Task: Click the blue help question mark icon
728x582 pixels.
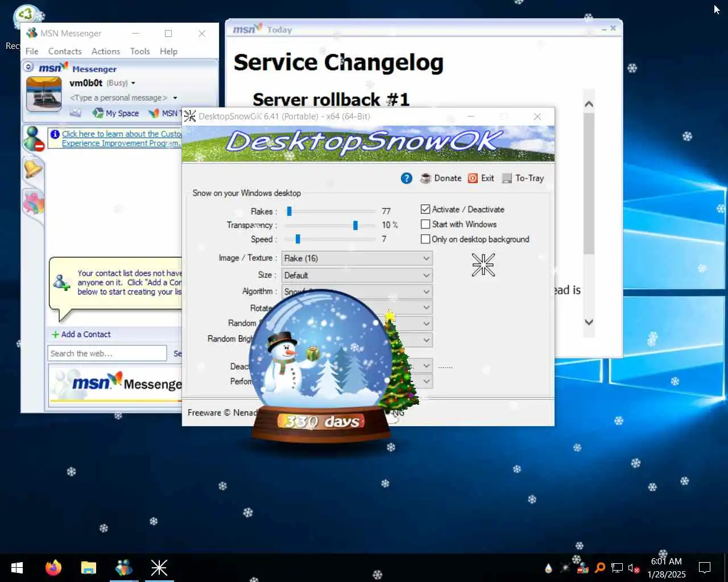Action: point(406,178)
